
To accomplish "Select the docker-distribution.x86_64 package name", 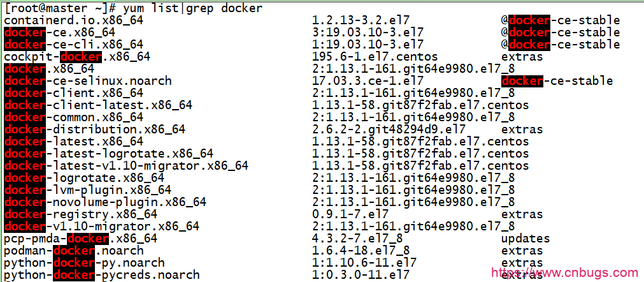I will [x=94, y=130].
